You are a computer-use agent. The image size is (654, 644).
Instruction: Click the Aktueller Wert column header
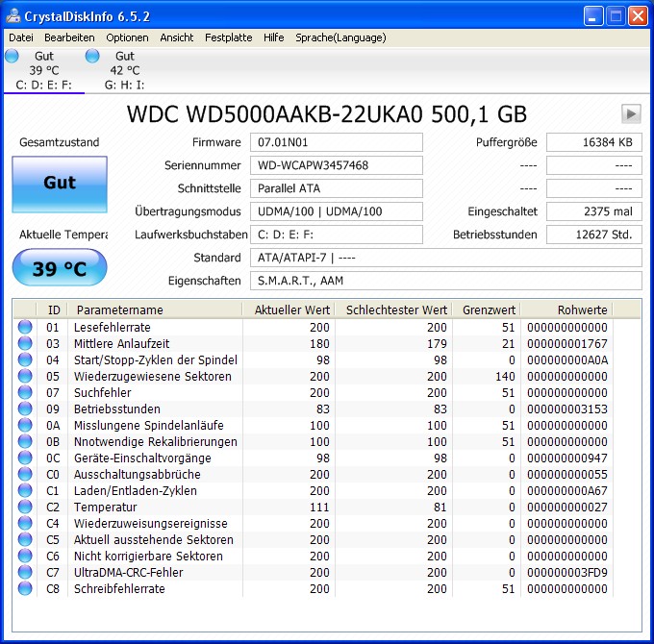pyautogui.click(x=289, y=310)
